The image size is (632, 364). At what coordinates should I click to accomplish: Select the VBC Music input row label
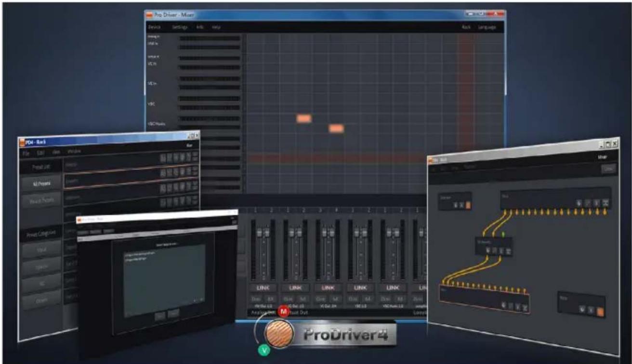[156, 124]
